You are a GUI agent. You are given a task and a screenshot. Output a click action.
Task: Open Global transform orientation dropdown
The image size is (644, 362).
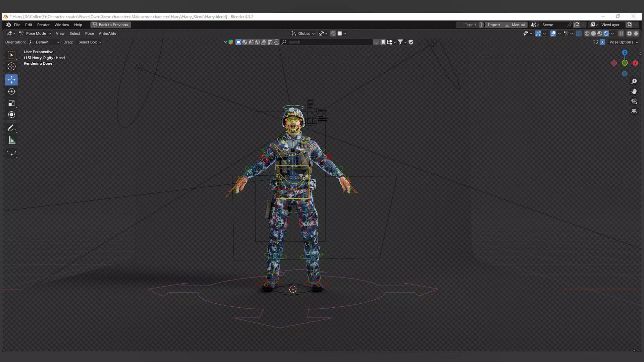pos(303,34)
